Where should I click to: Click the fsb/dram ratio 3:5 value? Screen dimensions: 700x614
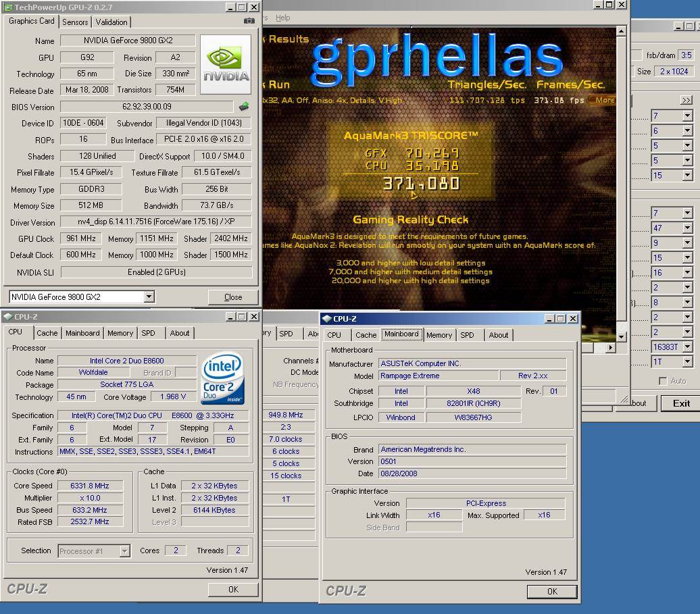[686, 55]
